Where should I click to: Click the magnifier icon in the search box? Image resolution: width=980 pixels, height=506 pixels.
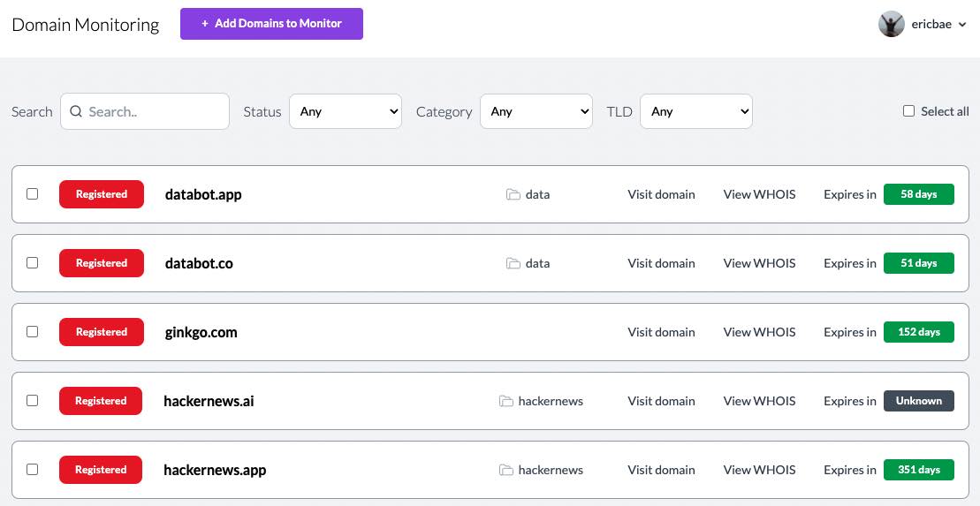click(76, 111)
